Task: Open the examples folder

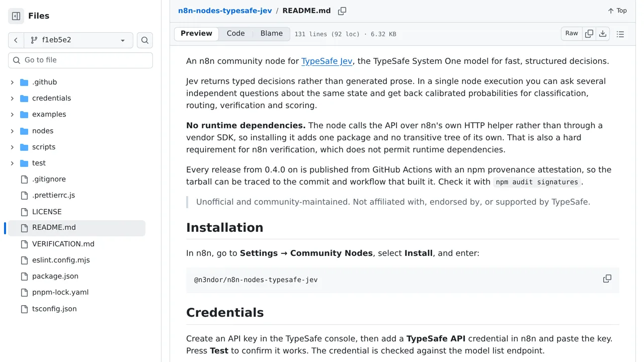Action: [49, 114]
